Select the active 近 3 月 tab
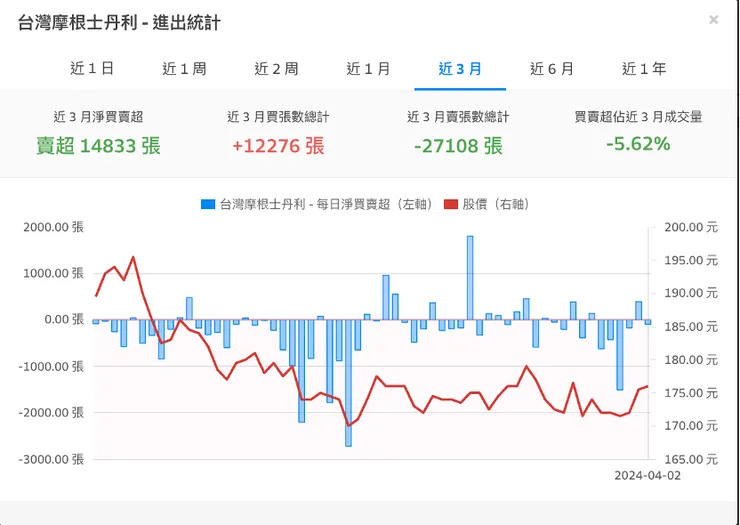The width and height of the screenshot is (740, 525). point(460,69)
